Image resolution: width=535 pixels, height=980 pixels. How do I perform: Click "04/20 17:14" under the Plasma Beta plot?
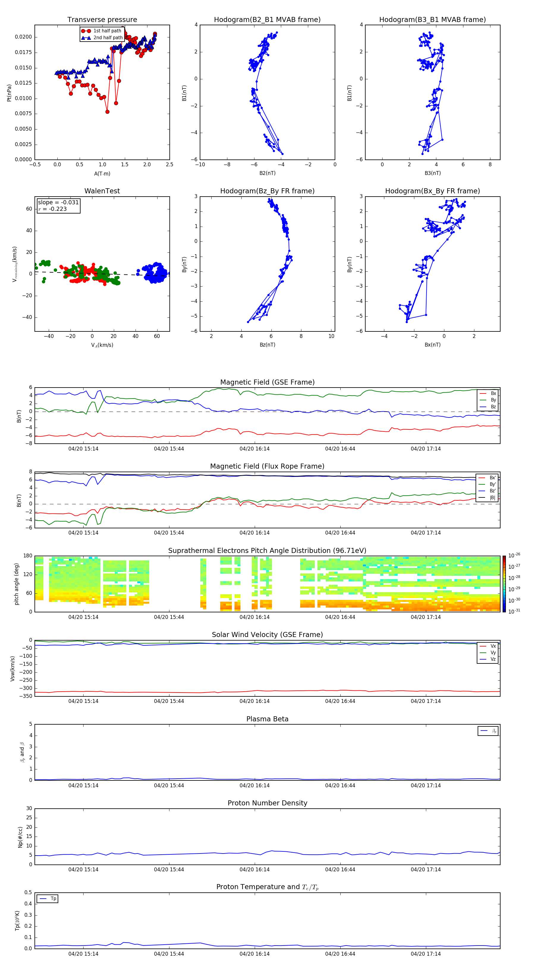click(426, 785)
